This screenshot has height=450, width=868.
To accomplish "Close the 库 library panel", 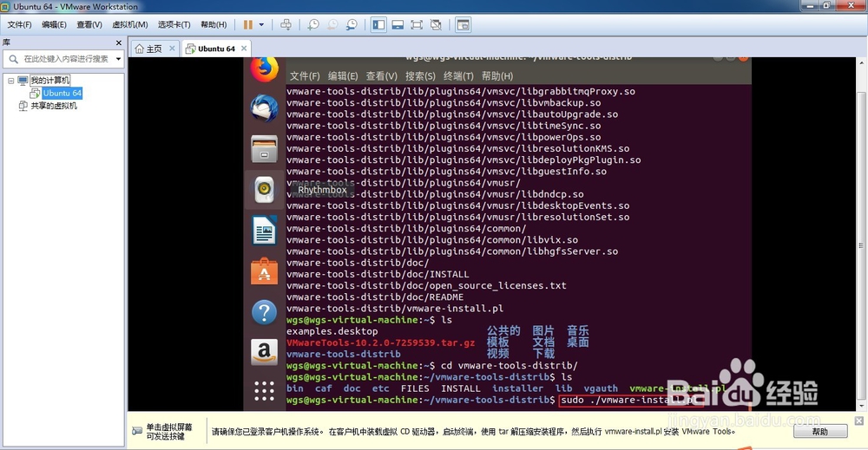I will pos(118,42).
